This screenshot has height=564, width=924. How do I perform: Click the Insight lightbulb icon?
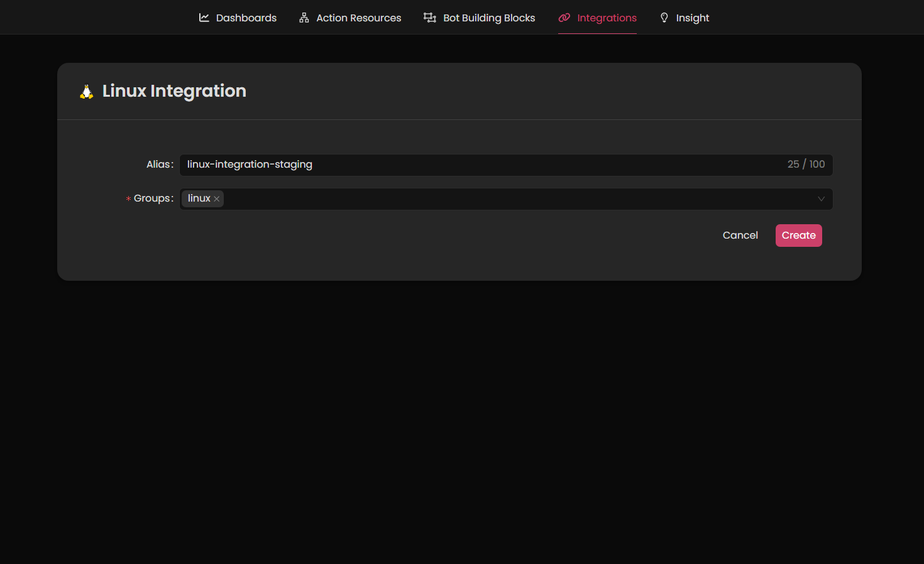[x=664, y=18]
